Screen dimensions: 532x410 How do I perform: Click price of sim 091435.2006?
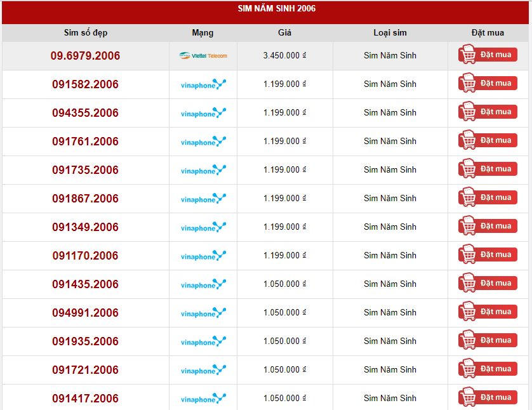click(x=284, y=284)
